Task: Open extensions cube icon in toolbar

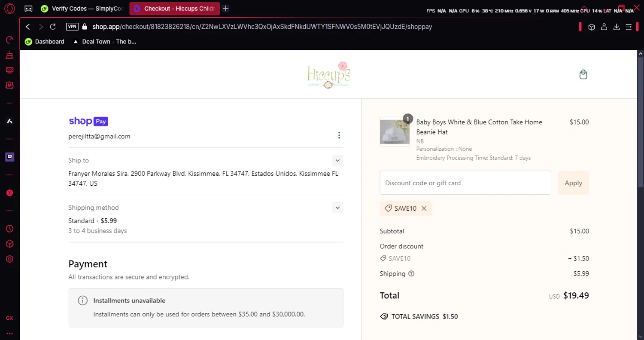Action: 592,27
